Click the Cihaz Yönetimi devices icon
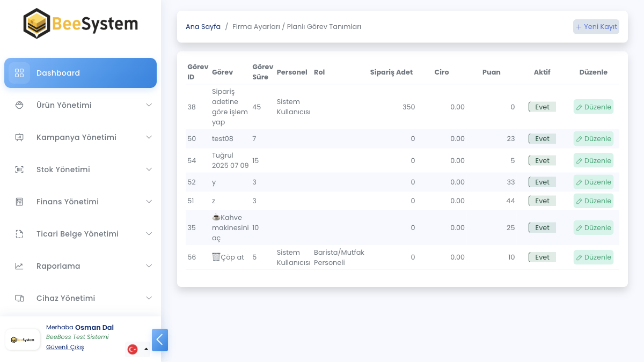 (19, 298)
